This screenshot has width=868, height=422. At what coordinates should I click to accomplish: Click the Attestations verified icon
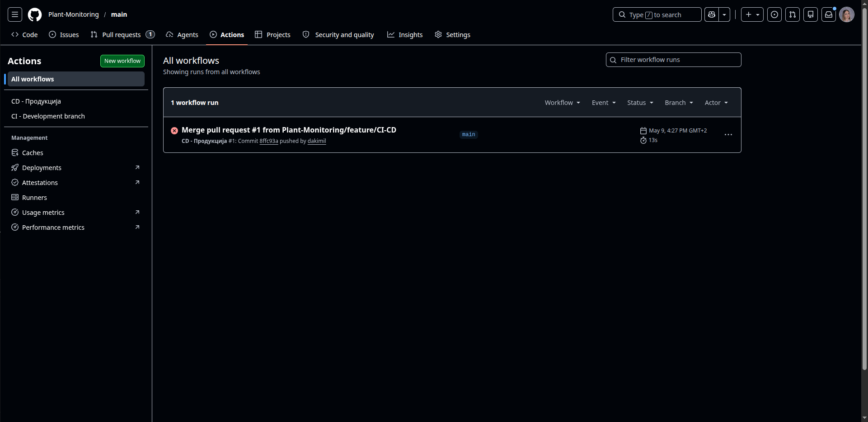[15, 183]
